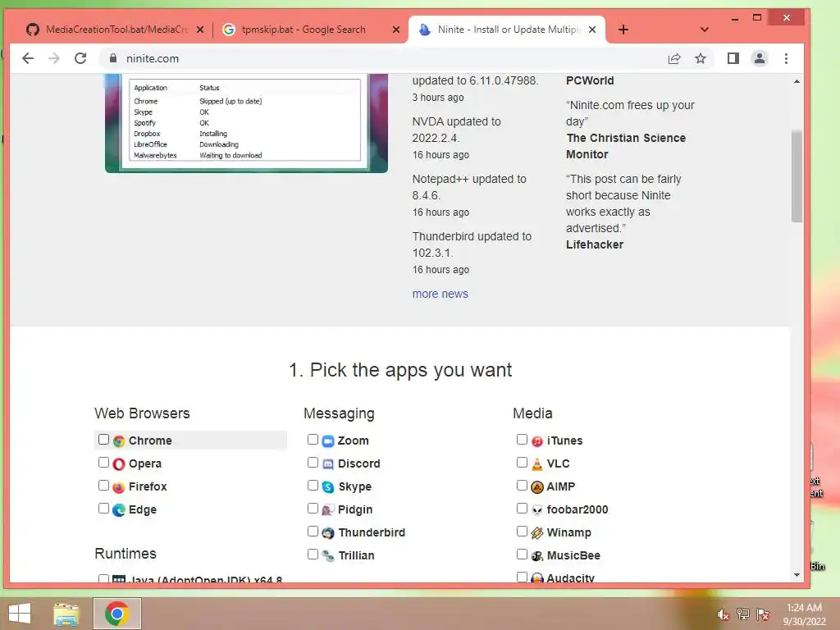Check the Skype checkbox
The image size is (840, 630).
click(x=313, y=486)
